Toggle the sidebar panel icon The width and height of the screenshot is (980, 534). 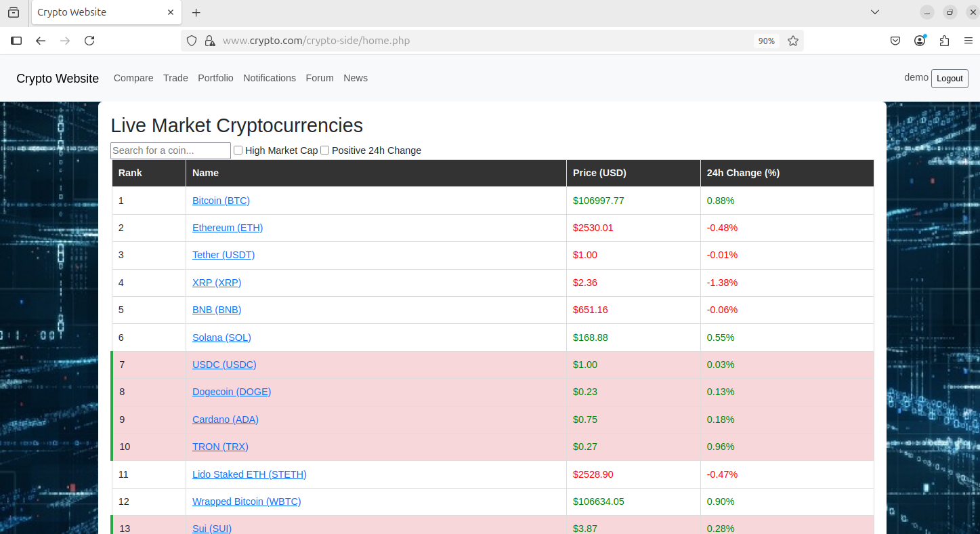tap(16, 41)
